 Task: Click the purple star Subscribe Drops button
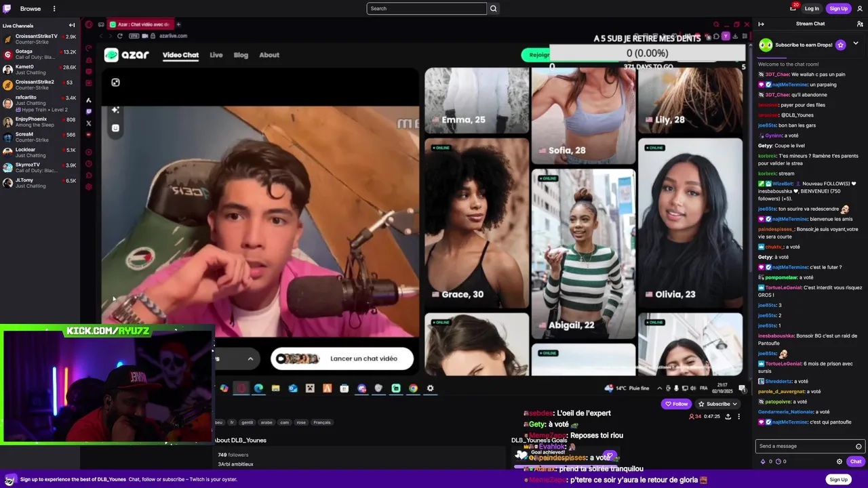click(x=840, y=45)
